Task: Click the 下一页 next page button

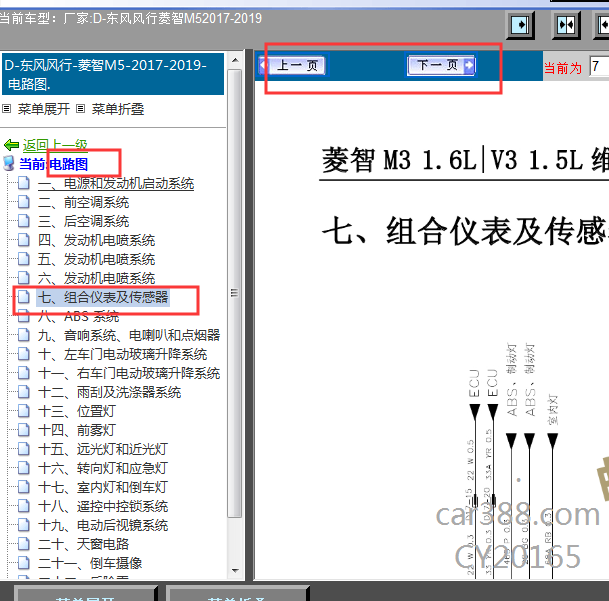Action: pos(441,65)
